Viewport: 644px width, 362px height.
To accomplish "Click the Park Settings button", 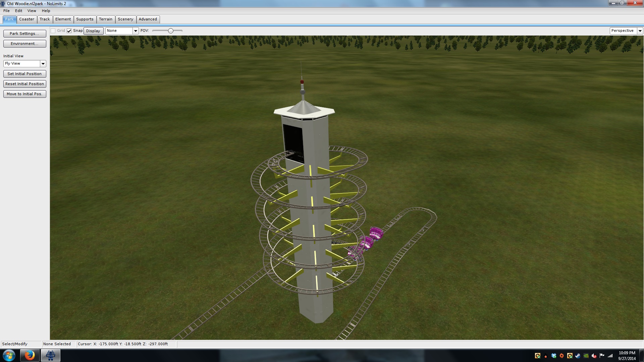I will (24, 34).
